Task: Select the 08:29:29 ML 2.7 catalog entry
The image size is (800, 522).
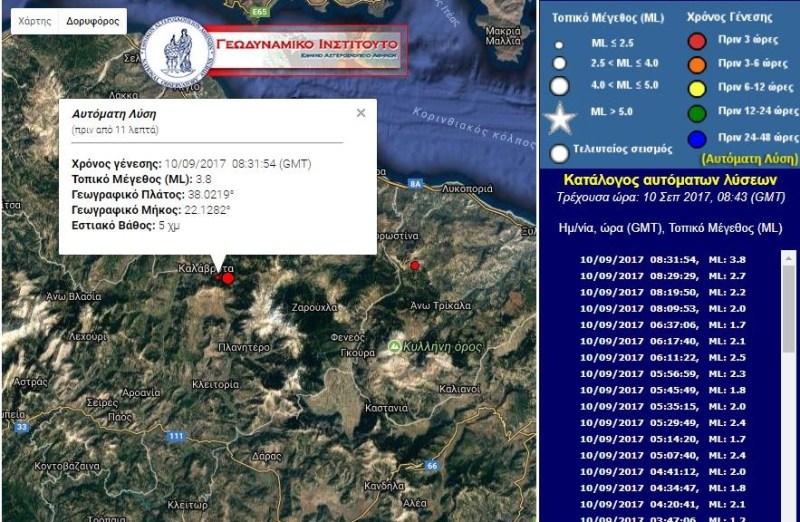Action: [663, 275]
